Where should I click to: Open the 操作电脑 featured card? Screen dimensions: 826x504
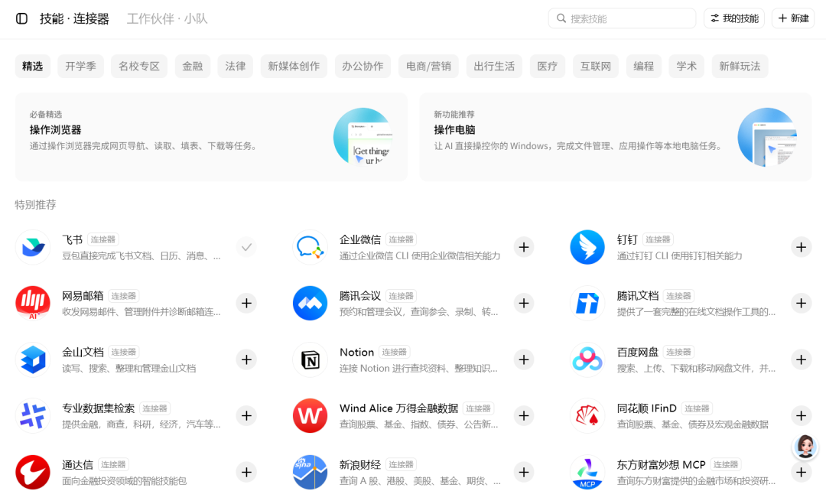click(x=615, y=137)
